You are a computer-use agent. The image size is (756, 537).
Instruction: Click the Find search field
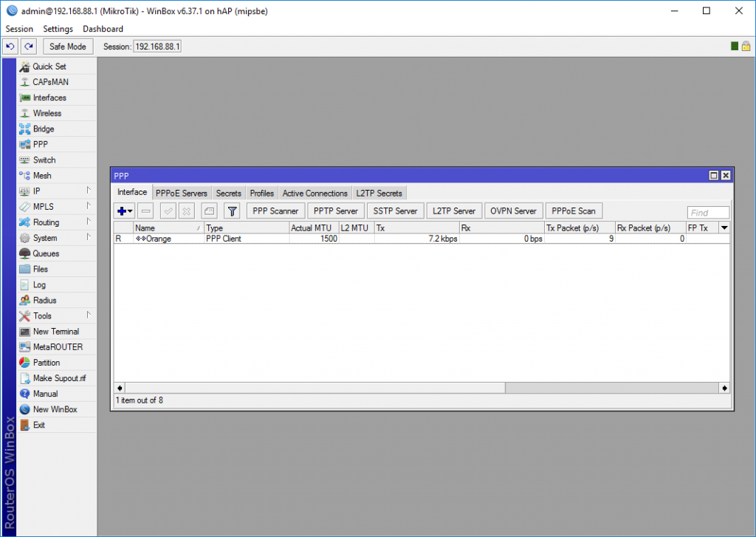708,213
